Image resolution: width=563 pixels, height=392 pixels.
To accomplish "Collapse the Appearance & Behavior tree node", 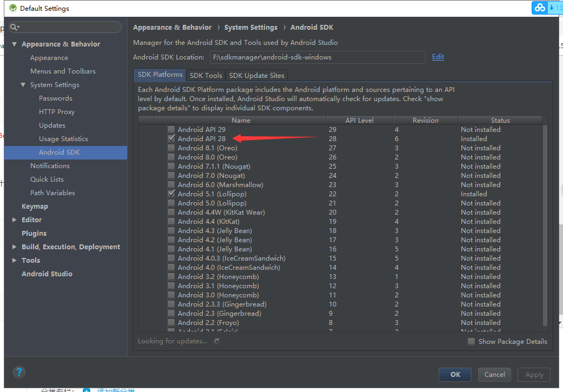I will click(x=15, y=44).
